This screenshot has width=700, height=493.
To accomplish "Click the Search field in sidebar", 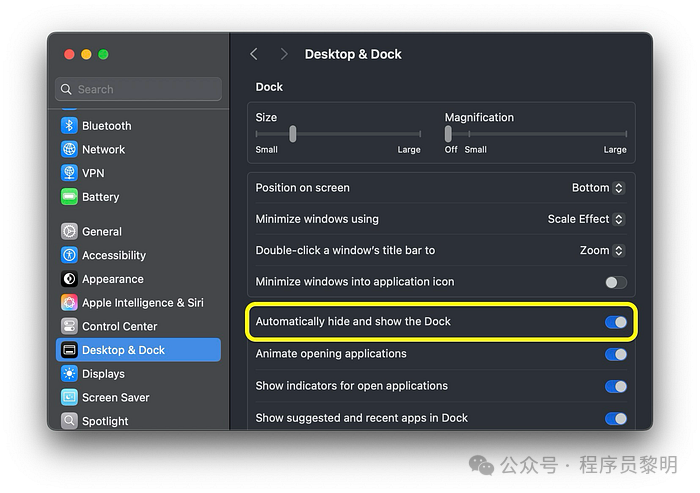I will tap(139, 89).
